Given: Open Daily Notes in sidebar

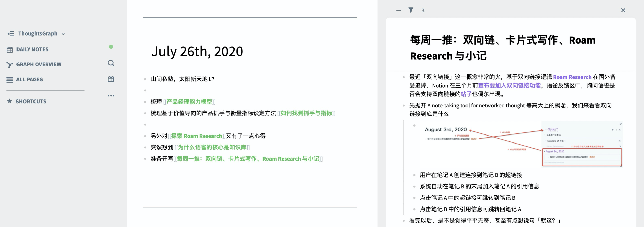Looking at the screenshot, I should tap(32, 49).
